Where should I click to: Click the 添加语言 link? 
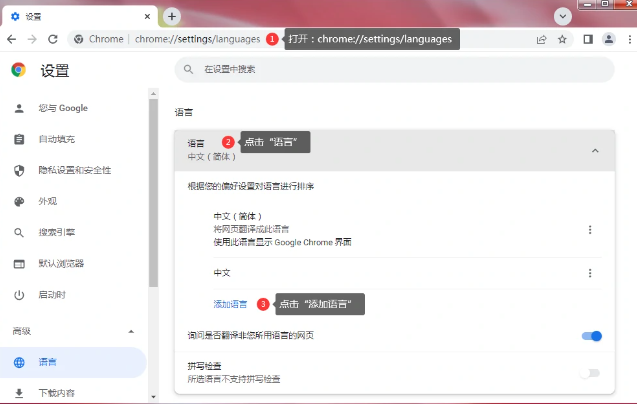[x=230, y=304]
